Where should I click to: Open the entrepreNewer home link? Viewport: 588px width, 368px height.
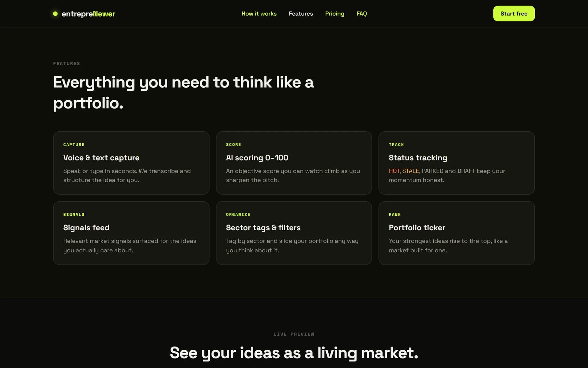point(84,14)
